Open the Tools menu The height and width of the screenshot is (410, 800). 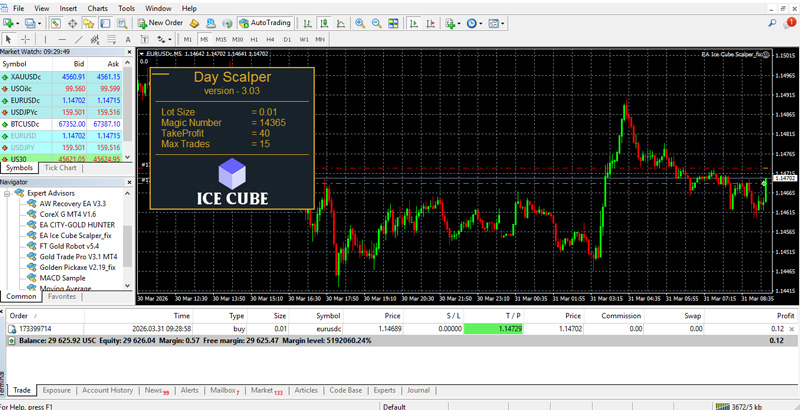click(127, 8)
